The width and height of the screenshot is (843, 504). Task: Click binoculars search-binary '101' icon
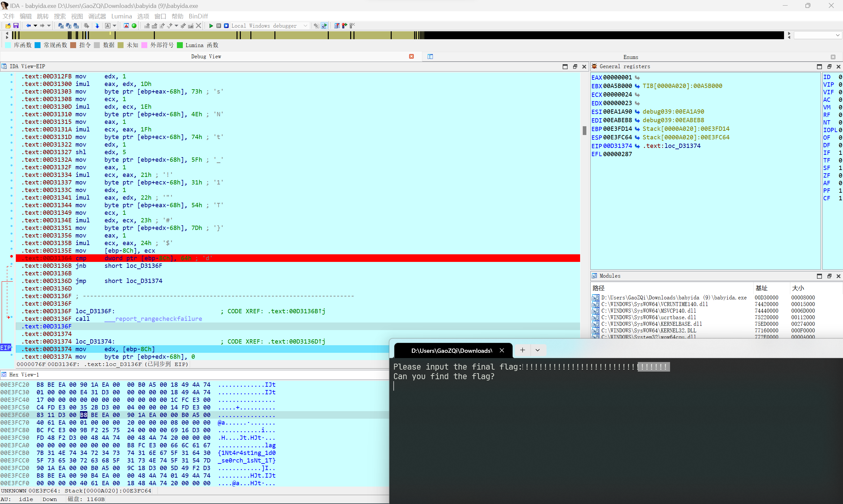76,26
